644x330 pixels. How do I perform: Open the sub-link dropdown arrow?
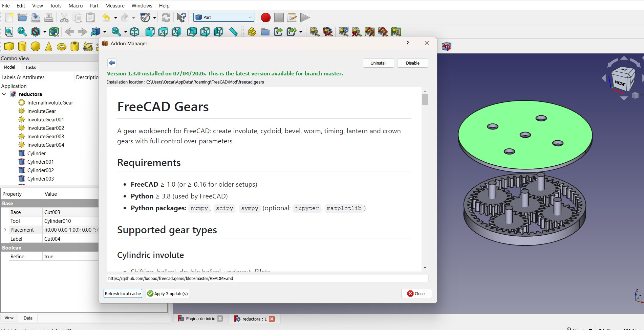[301, 32]
